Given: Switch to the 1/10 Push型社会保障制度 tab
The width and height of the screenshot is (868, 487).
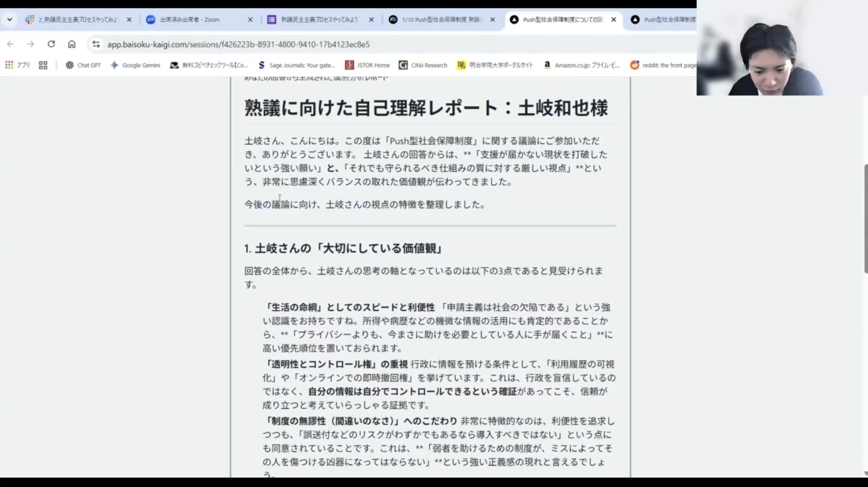Looking at the screenshot, I should [x=442, y=19].
